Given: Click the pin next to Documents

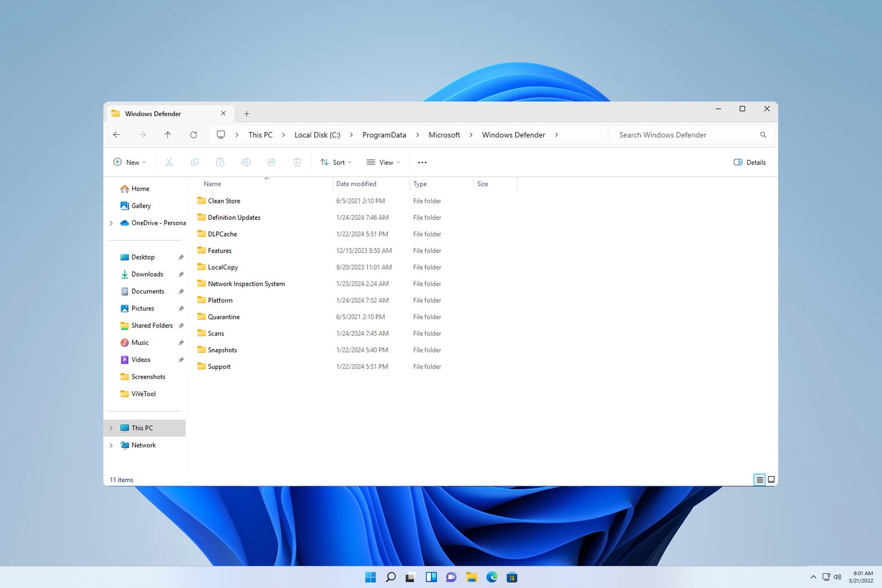Looking at the screenshot, I should coord(181,291).
